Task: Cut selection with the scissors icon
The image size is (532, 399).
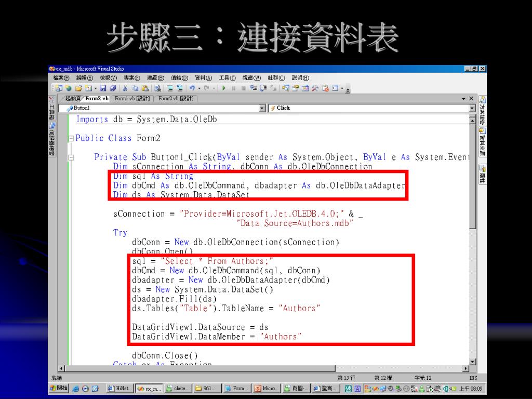Action: 125,88
